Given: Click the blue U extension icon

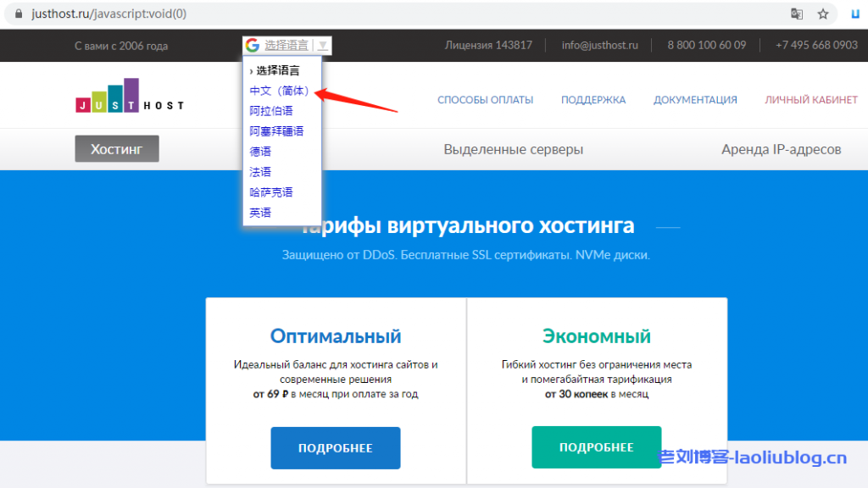Looking at the screenshot, I should coord(854,14).
